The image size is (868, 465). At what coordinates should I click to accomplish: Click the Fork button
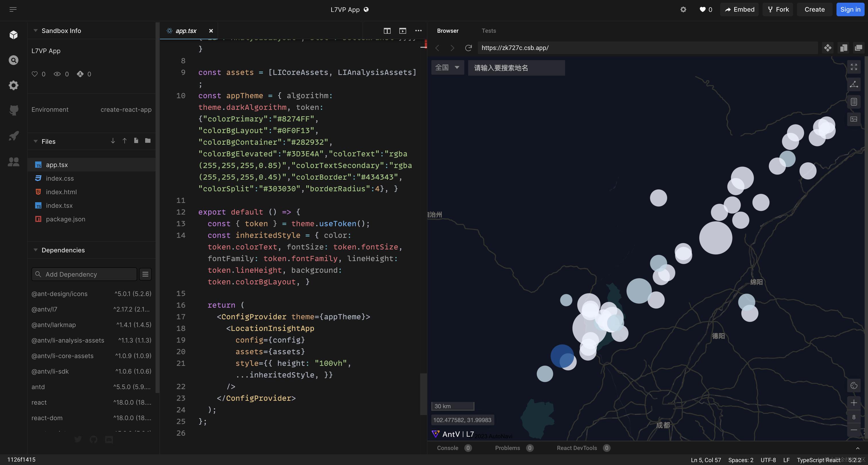pos(778,9)
